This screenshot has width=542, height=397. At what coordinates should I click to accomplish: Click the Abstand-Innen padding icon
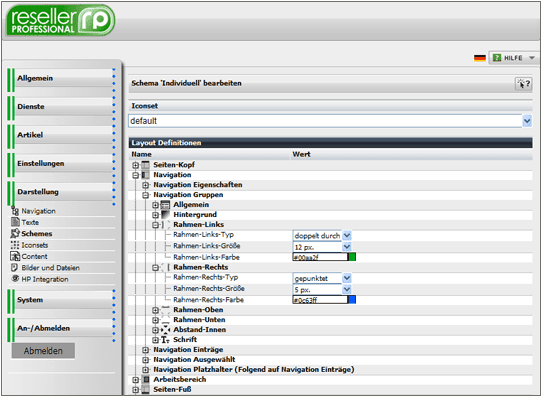click(x=166, y=330)
